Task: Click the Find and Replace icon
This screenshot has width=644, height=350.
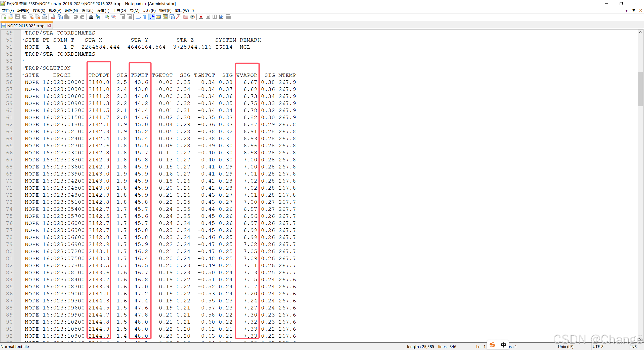Action: pyautogui.click(x=98, y=17)
